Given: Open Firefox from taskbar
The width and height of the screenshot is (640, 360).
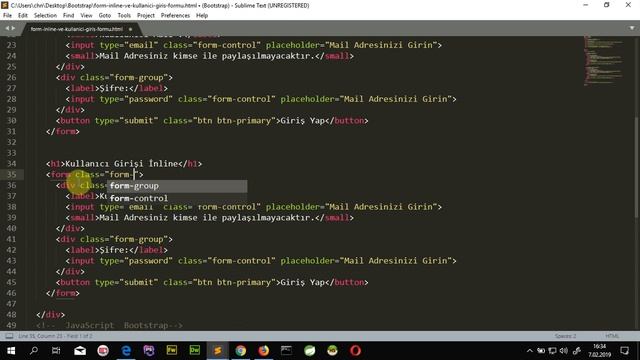Looking at the screenshot, I should 264,351.
